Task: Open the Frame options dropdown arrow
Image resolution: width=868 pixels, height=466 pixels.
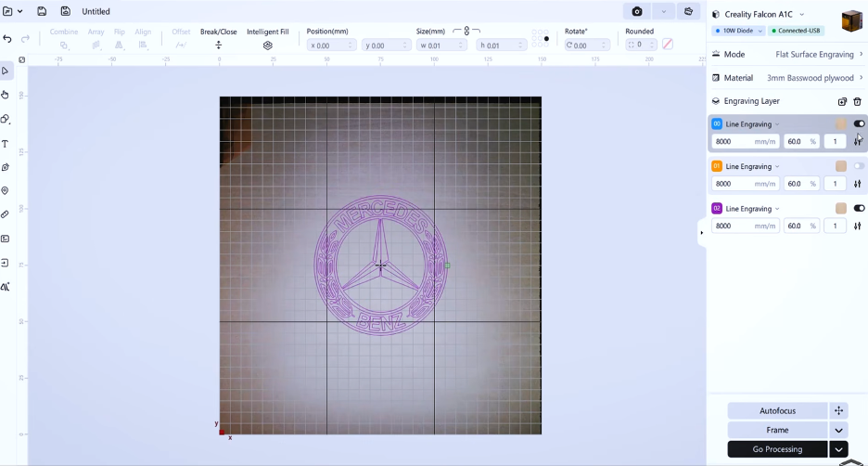Action: coord(838,430)
